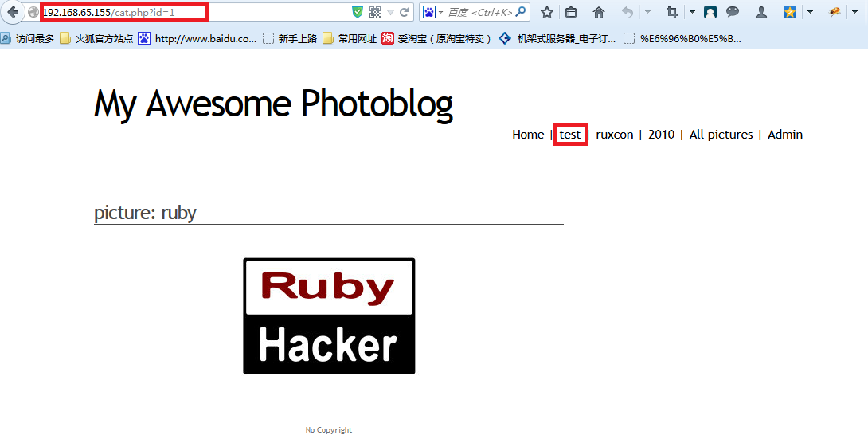Click the search magnifier icon
The width and height of the screenshot is (868, 439).
pos(520,12)
